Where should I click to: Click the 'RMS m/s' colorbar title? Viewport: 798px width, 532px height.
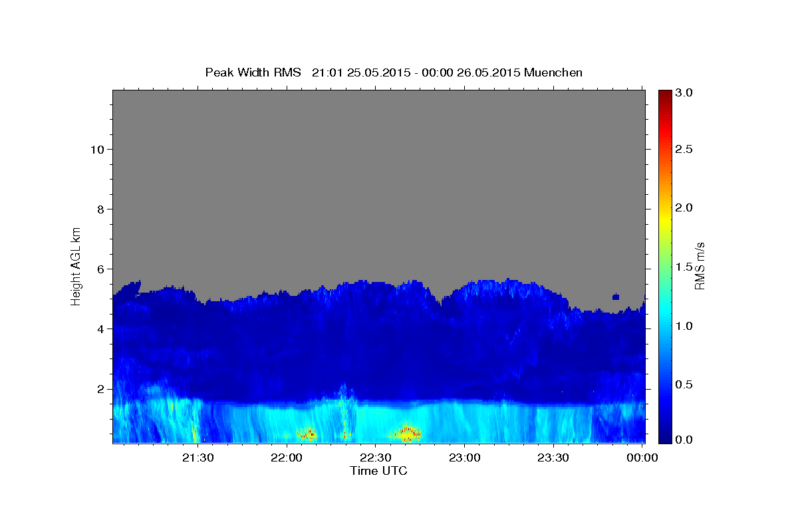coord(700,266)
